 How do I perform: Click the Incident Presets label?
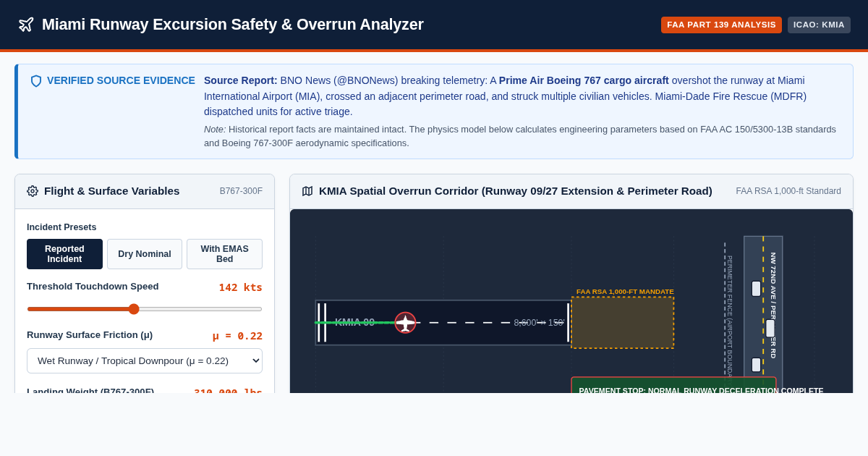click(61, 227)
